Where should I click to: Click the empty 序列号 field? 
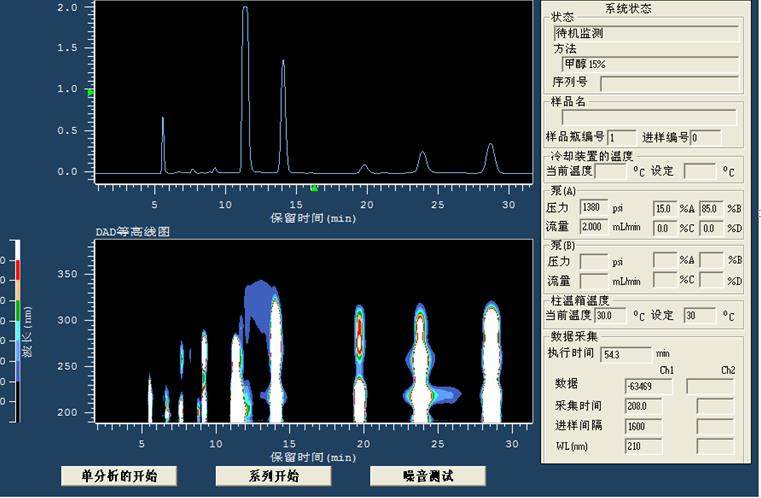coord(670,83)
